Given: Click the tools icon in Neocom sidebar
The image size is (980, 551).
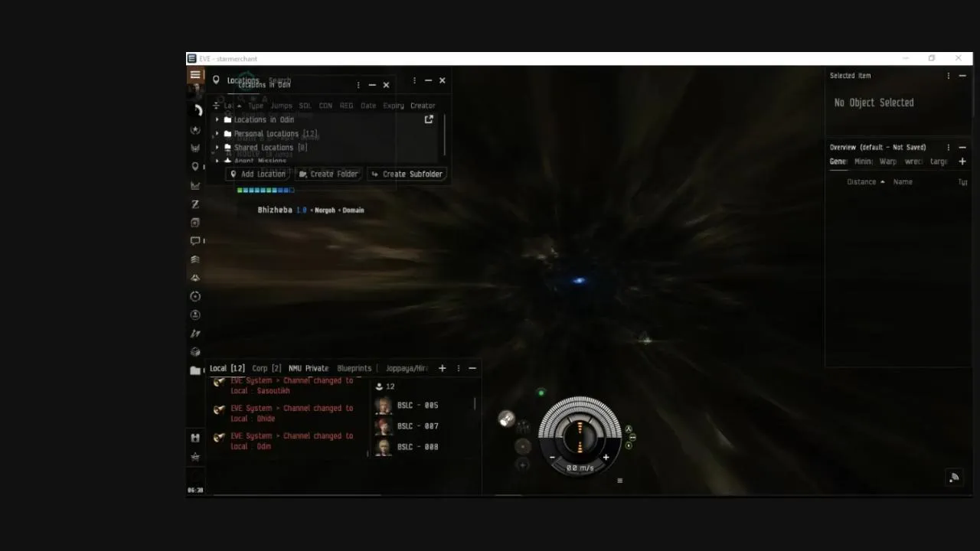Looking at the screenshot, I should coord(195,334).
